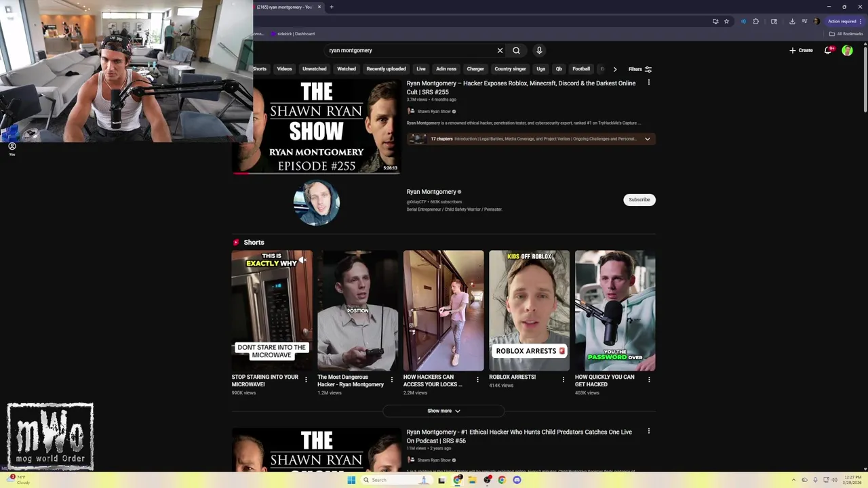
Task: Open more options for SRS #255 video
Action: click(649, 83)
